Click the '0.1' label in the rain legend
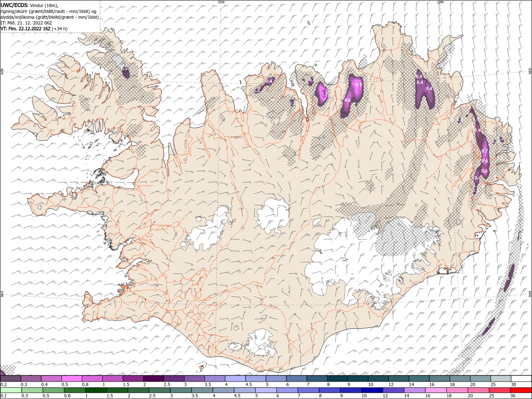This screenshot has width=532, height=399. [3, 396]
